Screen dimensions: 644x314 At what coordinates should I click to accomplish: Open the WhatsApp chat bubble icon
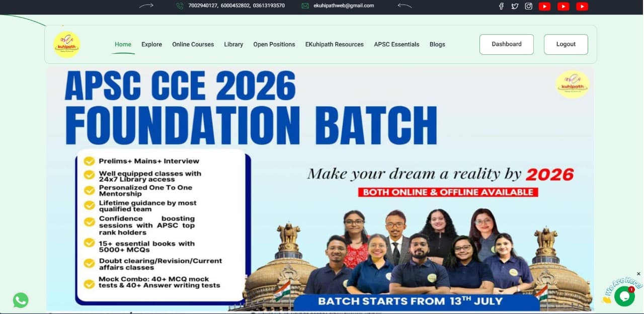tap(21, 300)
